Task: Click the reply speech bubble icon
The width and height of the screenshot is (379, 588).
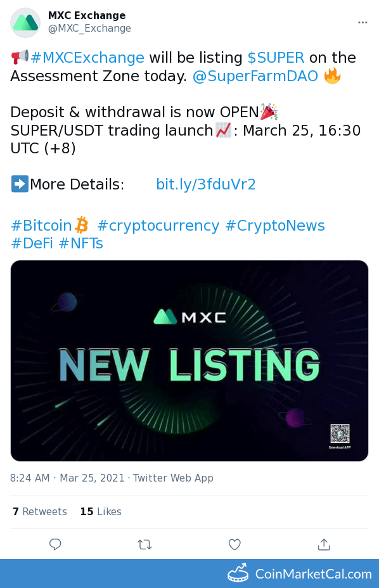Action: 55,544
